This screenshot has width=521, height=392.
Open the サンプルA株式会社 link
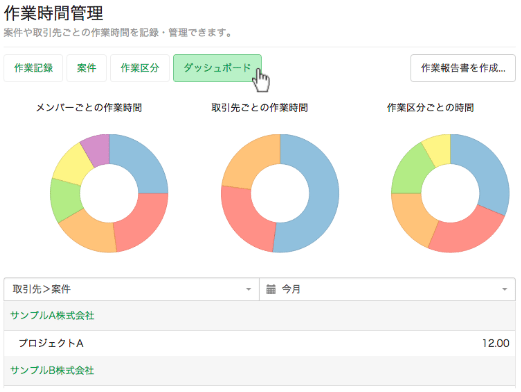[52, 315]
